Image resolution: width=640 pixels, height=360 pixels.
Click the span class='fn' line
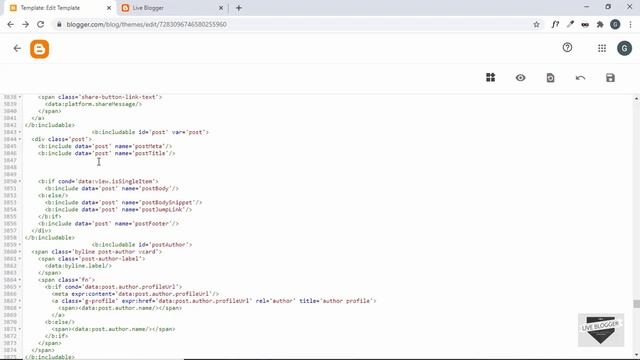[67, 280]
